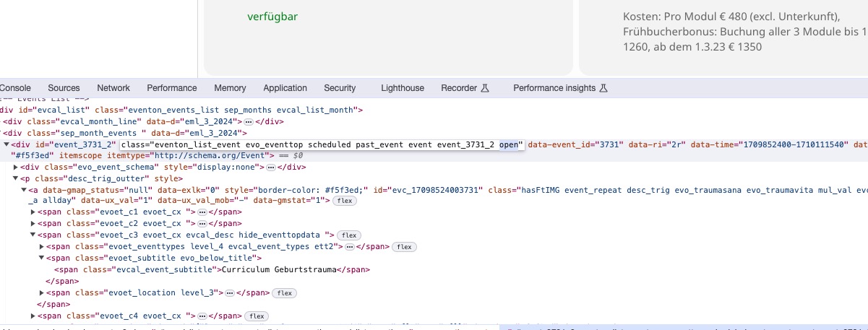
Task: Click the flex badge after data-gmstat attribute
Action: pyautogui.click(x=344, y=201)
